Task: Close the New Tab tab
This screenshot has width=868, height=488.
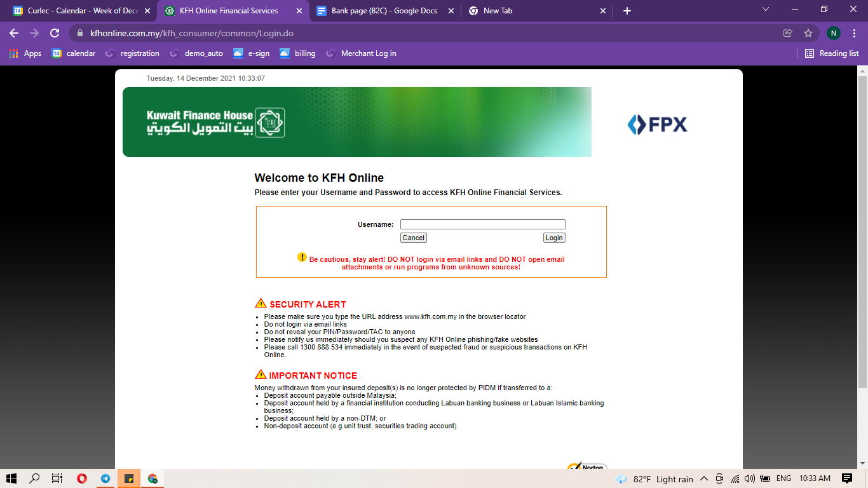Action: point(603,11)
